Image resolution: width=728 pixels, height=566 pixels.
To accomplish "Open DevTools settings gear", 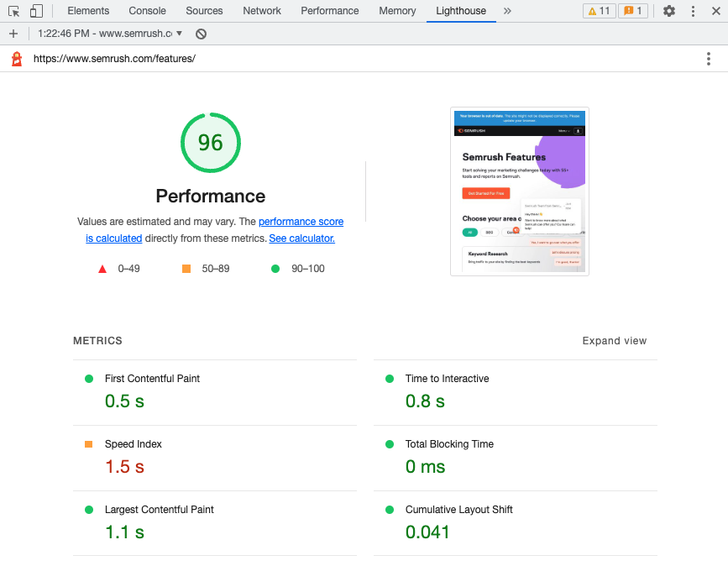I will click(x=668, y=11).
